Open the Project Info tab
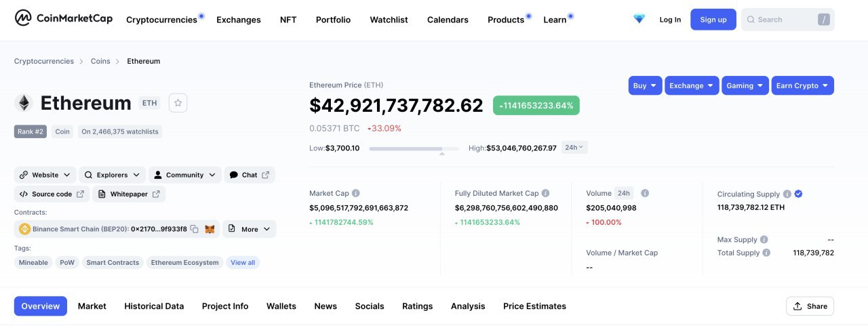 (x=225, y=306)
